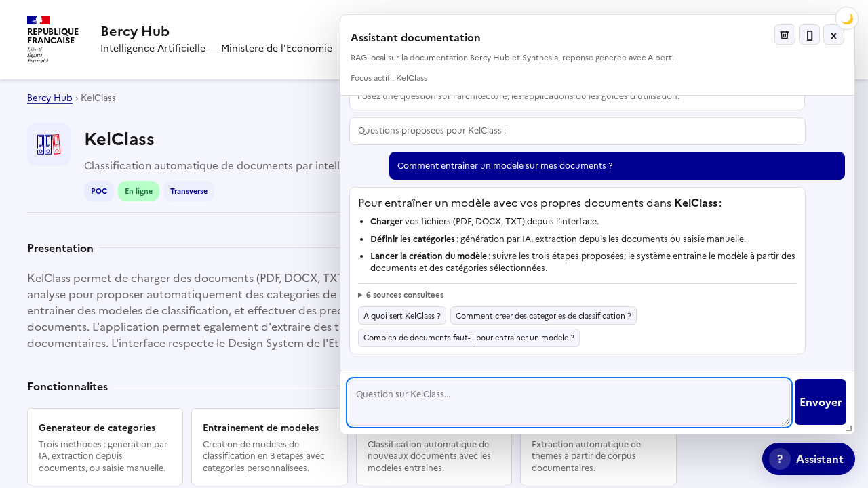Close the Assistant documentation panel
868x488 pixels.
833,35
